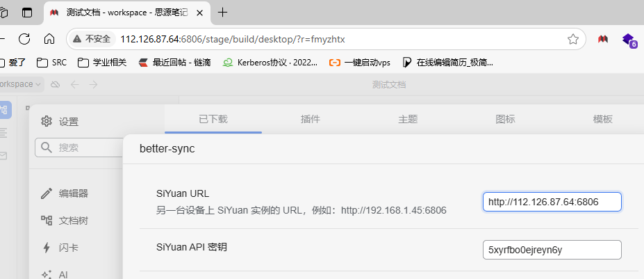The image size is (644, 279).
Task: Switch to the 模板 tab
Action: pyautogui.click(x=602, y=120)
